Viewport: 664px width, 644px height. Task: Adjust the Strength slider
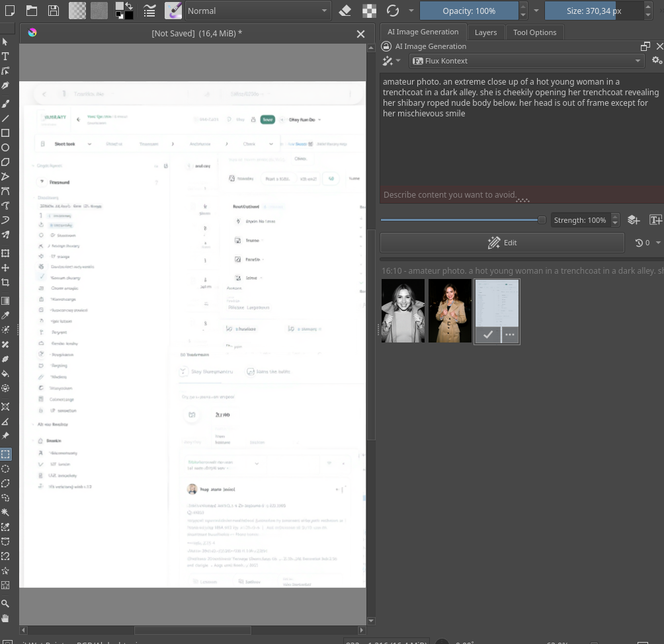pyautogui.click(x=463, y=220)
